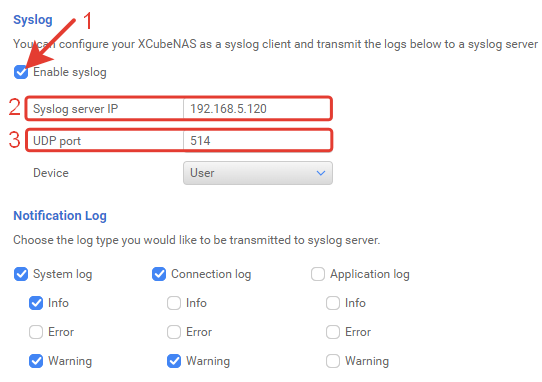Check Info under Connection log
The image size is (542, 382).
(174, 303)
